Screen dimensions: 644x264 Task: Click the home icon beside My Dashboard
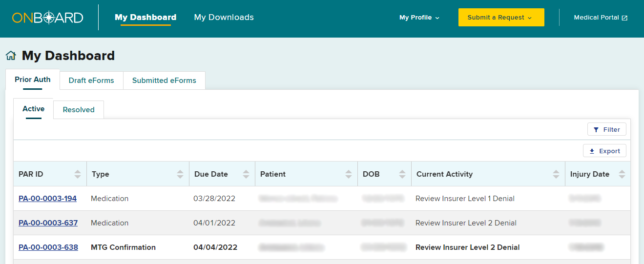pos(11,56)
